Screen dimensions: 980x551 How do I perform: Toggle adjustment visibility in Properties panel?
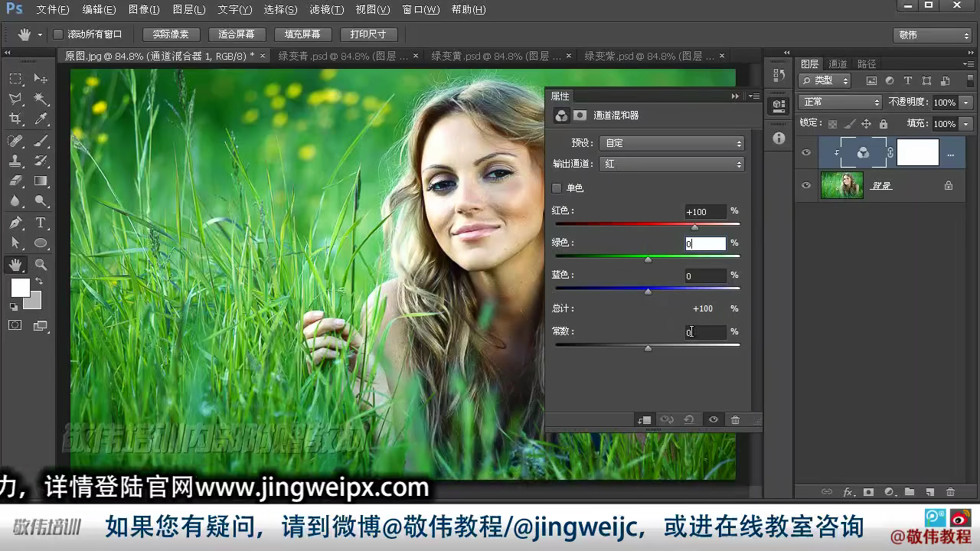click(x=713, y=420)
